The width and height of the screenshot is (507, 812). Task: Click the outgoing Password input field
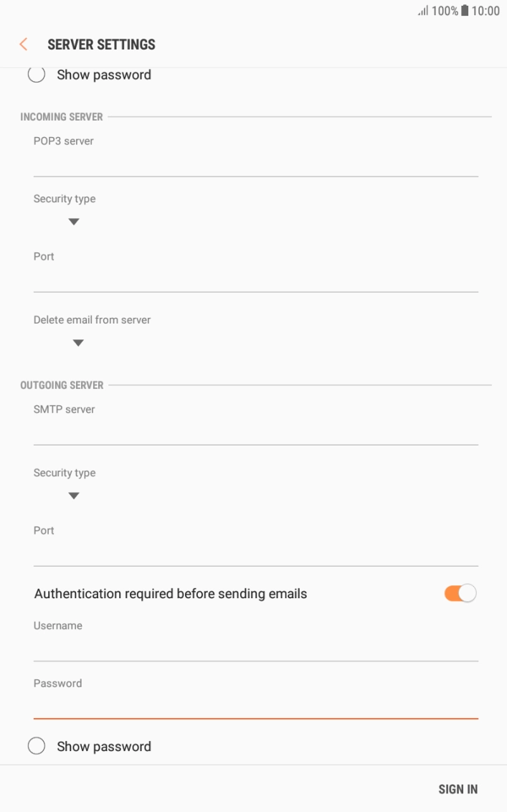255,705
